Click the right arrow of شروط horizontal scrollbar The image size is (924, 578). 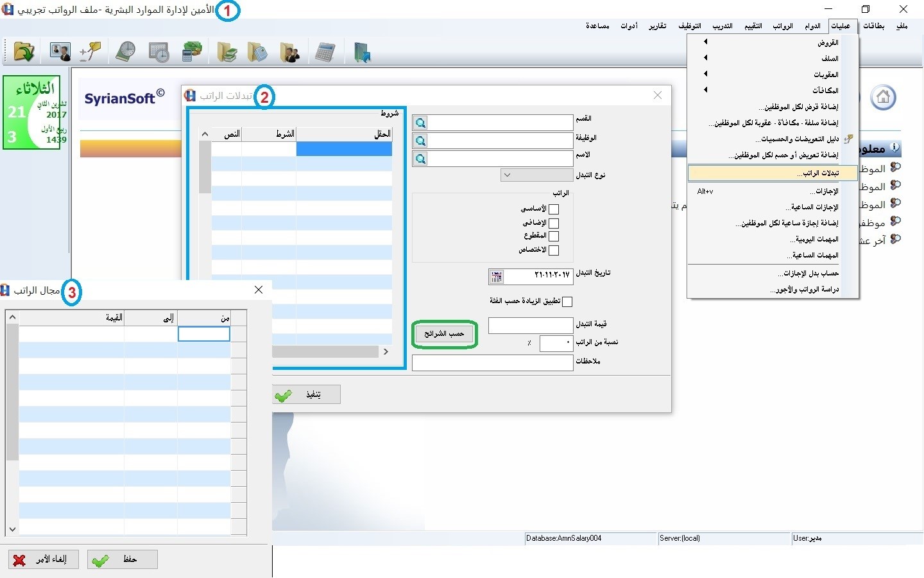click(x=386, y=352)
